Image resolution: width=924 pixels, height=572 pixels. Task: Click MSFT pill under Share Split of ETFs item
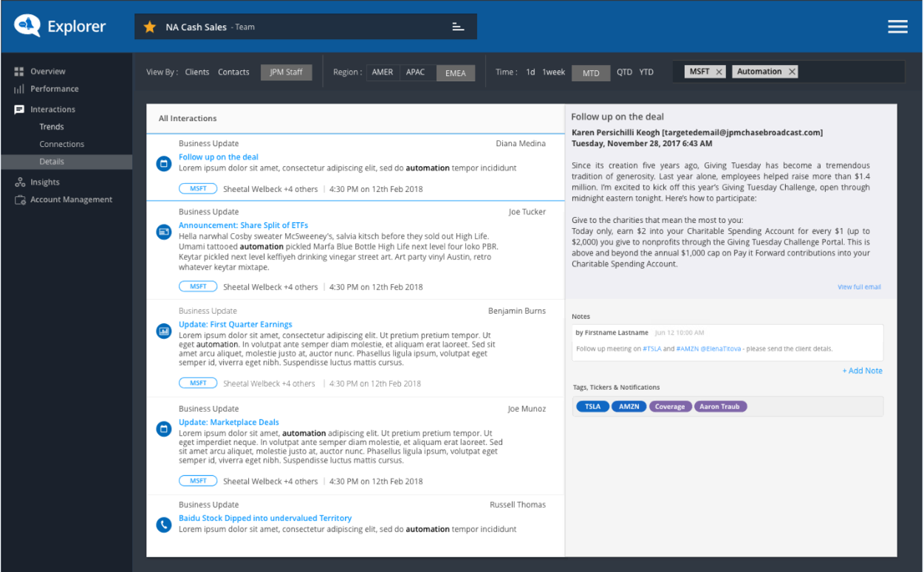click(x=198, y=286)
